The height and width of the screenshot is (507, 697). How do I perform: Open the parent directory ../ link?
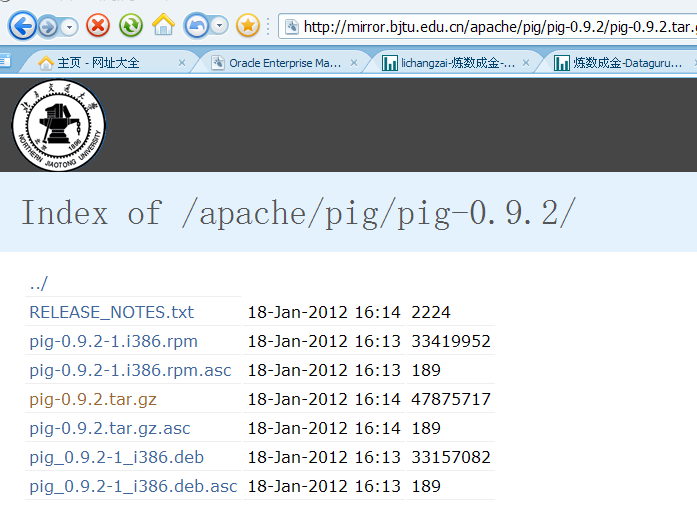coord(39,283)
